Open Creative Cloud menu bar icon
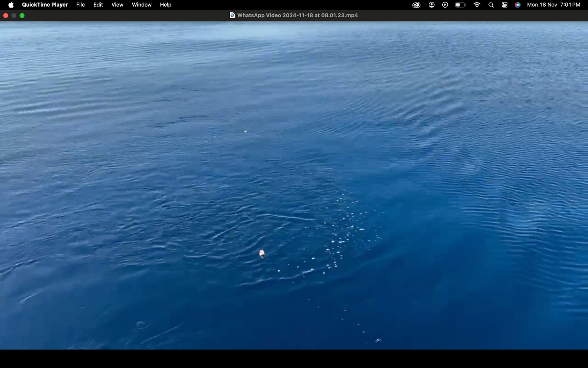The height and width of the screenshot is (368, 588). 416,5
